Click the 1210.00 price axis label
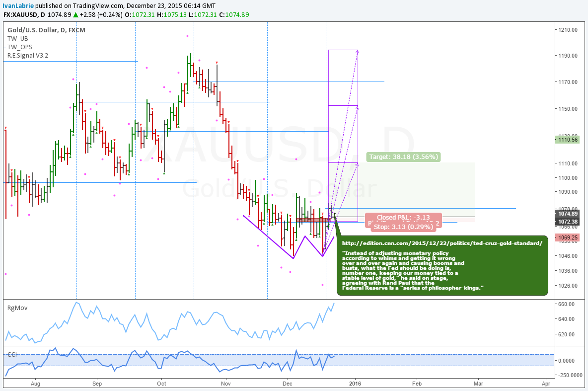Screen dimensions: 588x391 click(x=568, y=30)
